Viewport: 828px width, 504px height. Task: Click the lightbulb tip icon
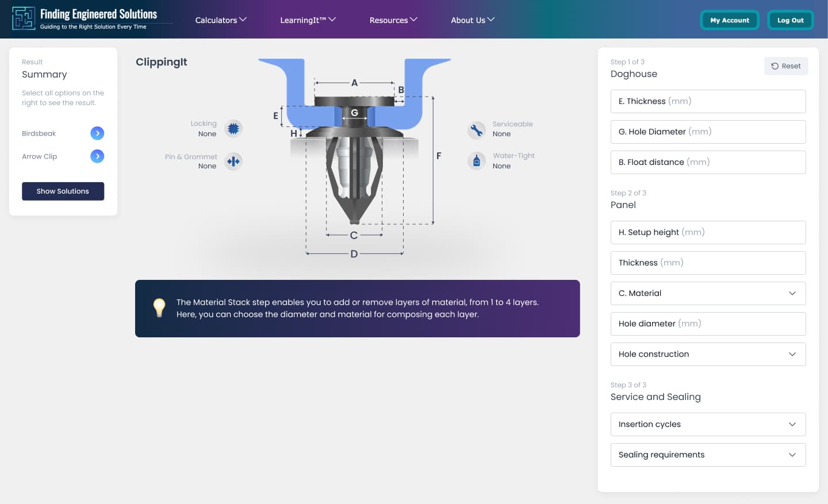tap(159, 307)
